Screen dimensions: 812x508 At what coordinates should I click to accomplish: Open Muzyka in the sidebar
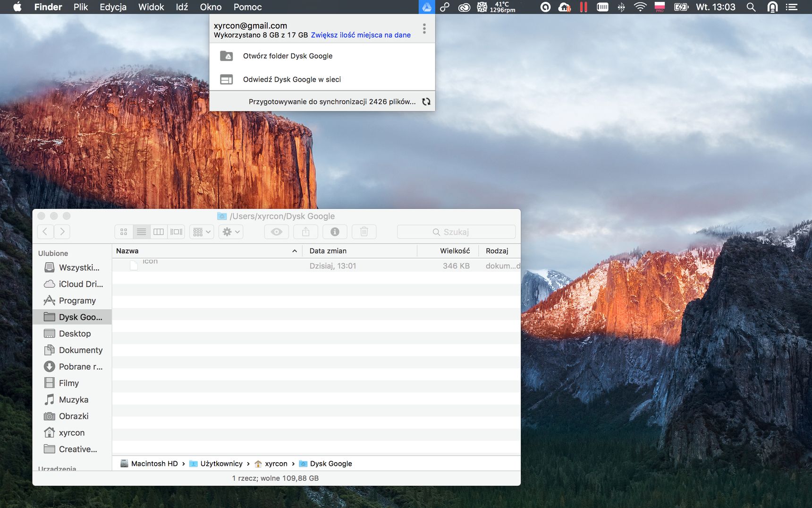point(72,400)
